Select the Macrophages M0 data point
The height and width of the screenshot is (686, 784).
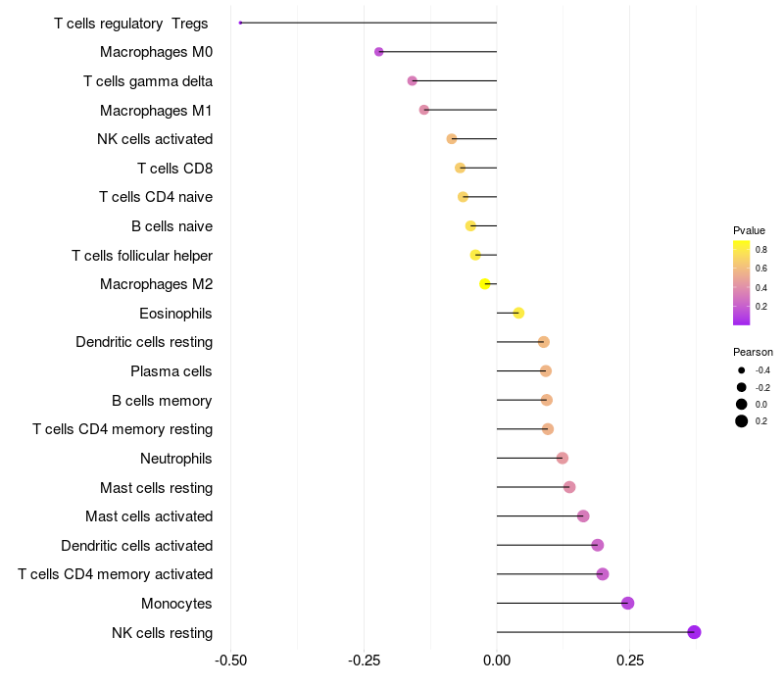pos(379,52)
